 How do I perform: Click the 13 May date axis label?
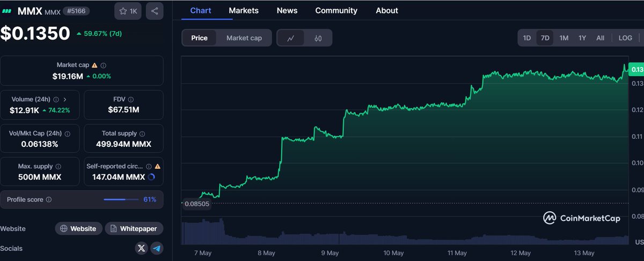click(x=584, y=253)
